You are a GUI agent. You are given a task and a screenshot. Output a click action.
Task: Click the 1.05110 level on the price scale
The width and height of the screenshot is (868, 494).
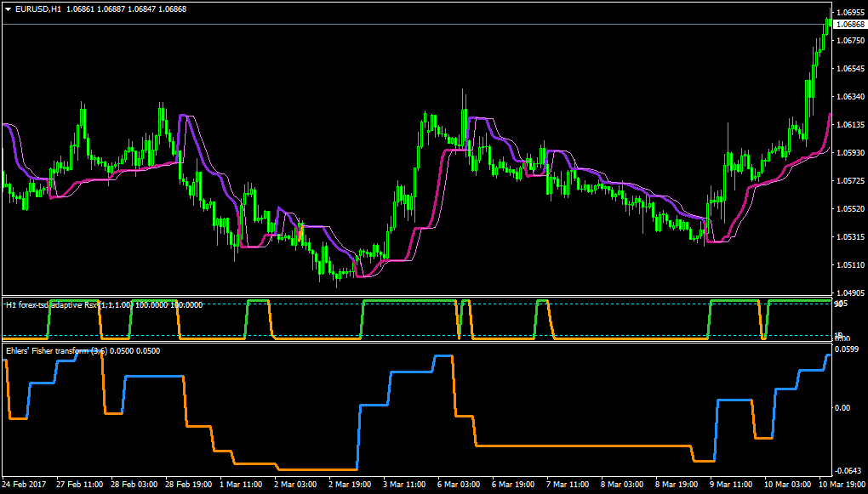coord(851,265)
